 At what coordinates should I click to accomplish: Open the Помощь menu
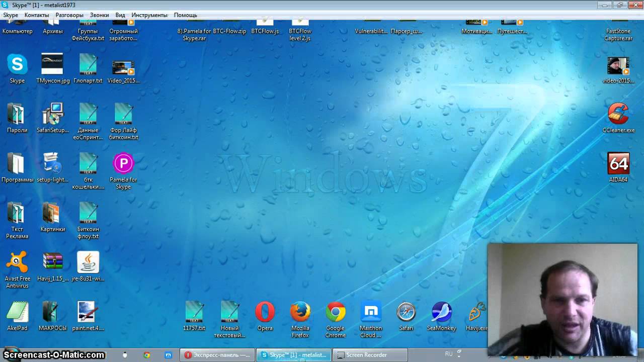186,15
